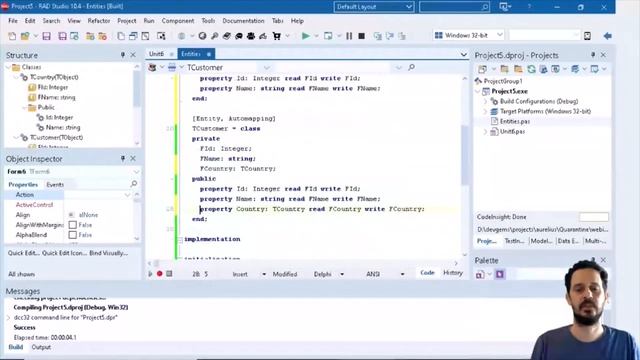Click the code editor vertical scrollbar
Image resolution: width=640 pixels, height=360 pixels.
pos(465,155)
